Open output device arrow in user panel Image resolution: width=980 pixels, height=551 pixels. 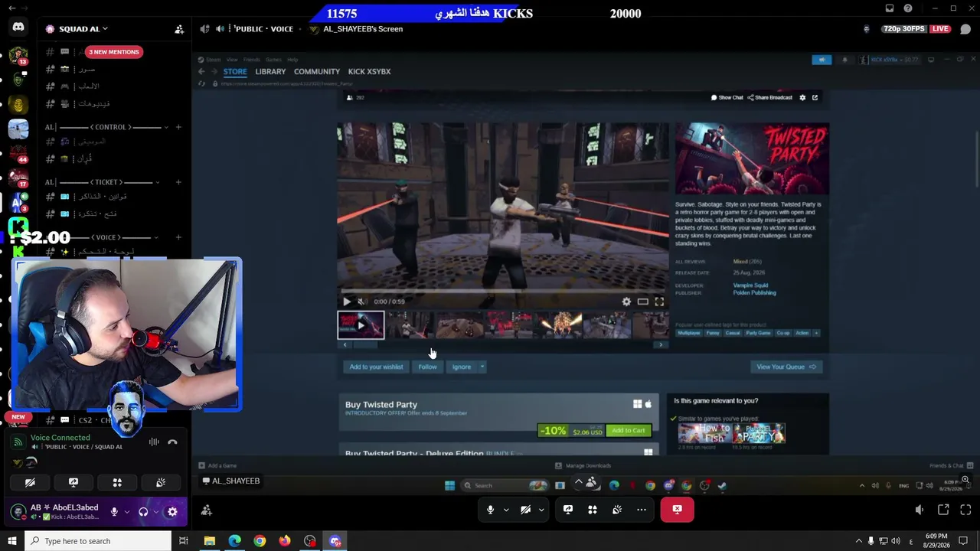(155, 512)
